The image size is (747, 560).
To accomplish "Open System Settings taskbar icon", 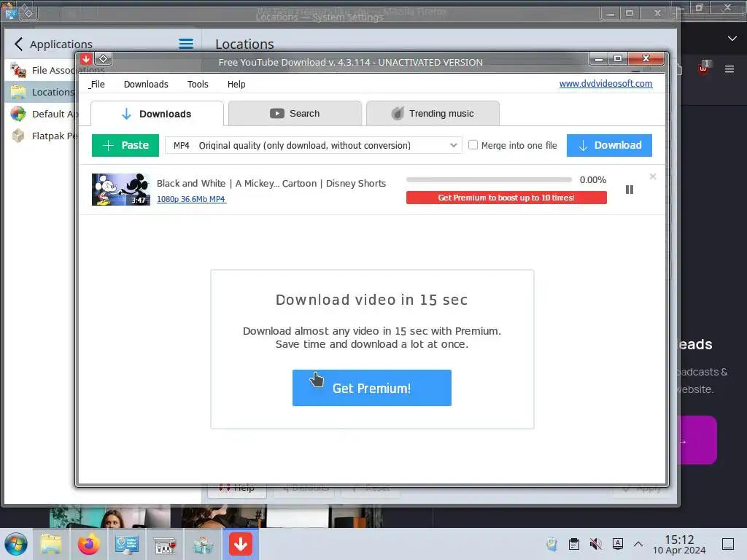I will click(127, 544).
